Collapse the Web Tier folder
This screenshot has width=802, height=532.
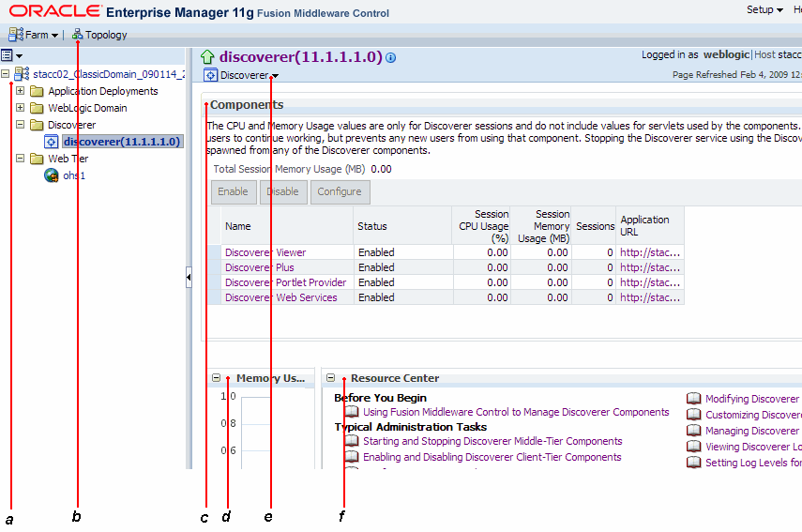pos(20,158)
